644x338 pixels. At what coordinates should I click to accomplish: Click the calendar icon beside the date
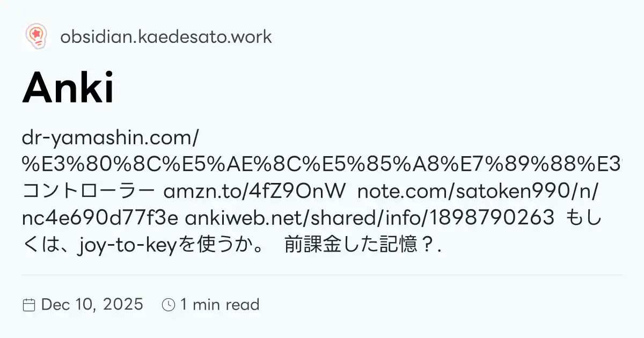tap(29, 305)
